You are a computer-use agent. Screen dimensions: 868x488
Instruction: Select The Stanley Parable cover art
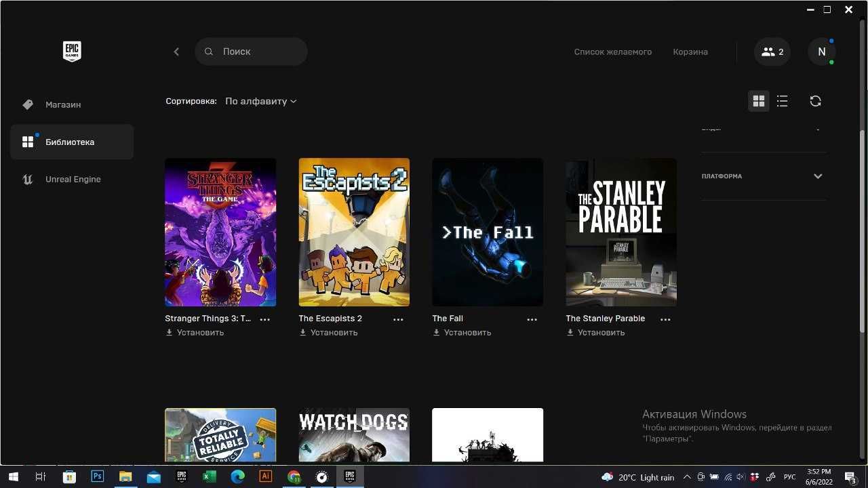coord(621,232)
